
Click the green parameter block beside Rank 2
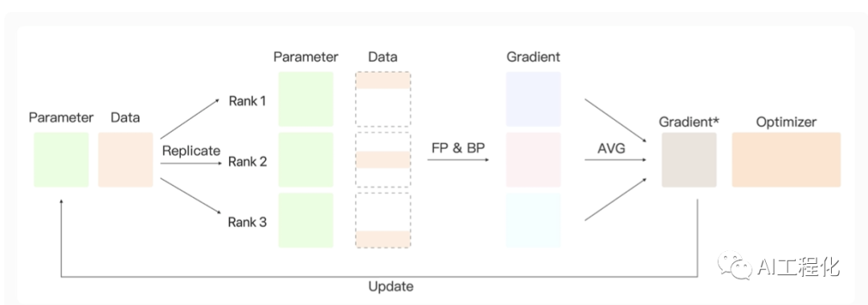pos(306,159)
